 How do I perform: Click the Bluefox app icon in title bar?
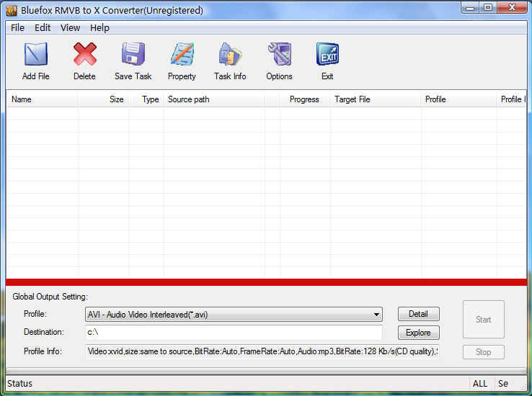11,10
